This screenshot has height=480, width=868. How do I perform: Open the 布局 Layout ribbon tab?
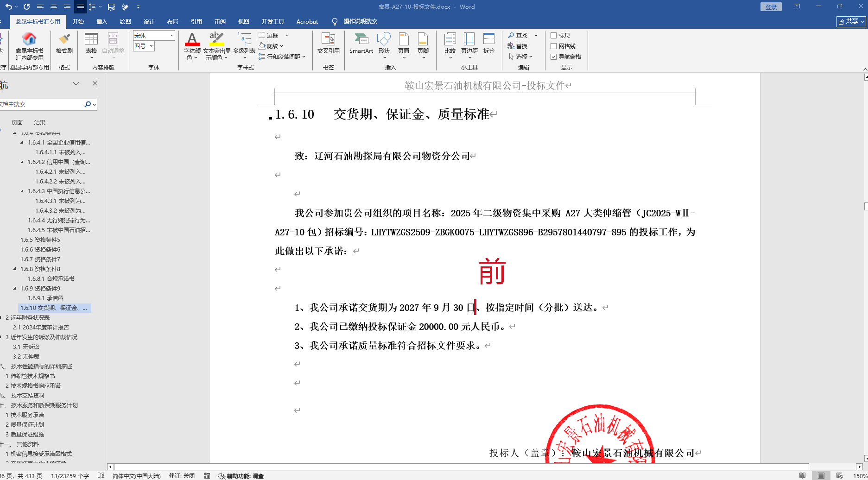pyautogui.click(x=173, y=21)
